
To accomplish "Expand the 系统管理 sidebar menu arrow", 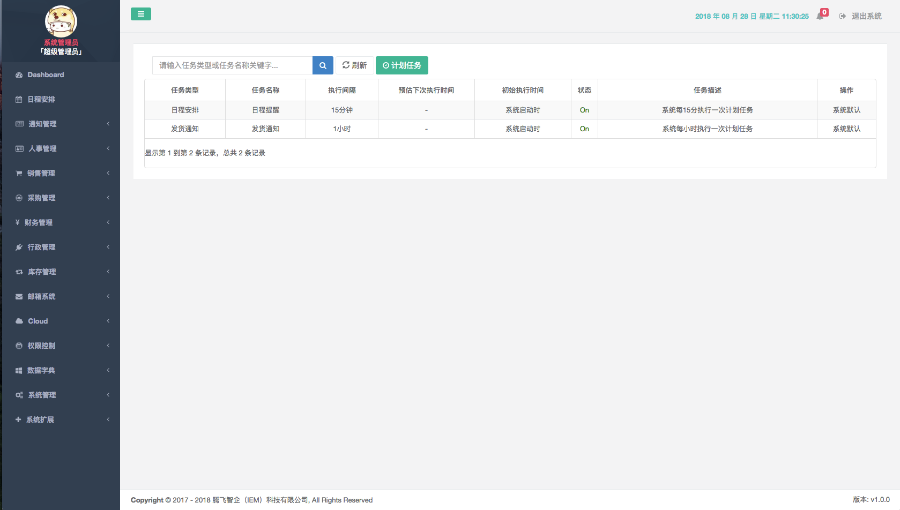I will (x=108, y=395).
